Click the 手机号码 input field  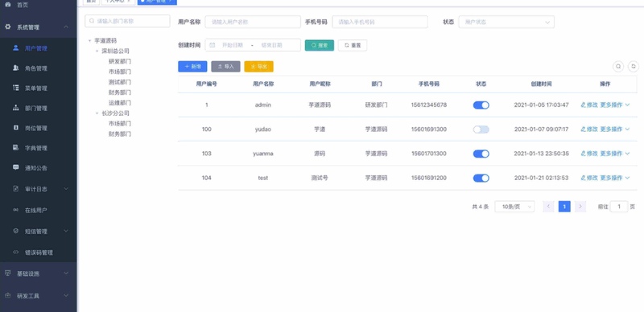point(379,22)
